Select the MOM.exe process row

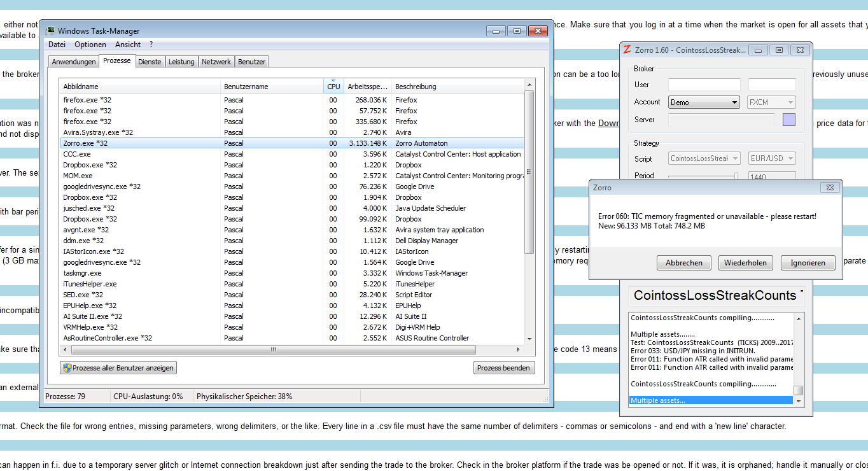point(291,176)
